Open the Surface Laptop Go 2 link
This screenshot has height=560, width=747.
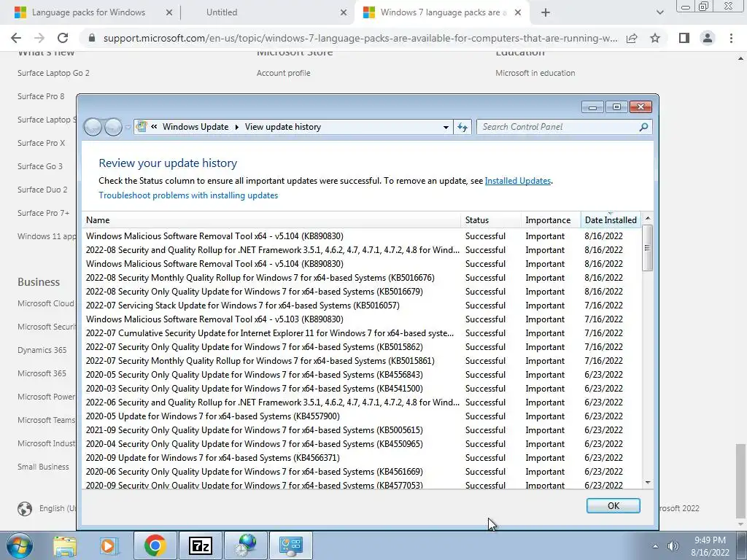pos(53,73)
